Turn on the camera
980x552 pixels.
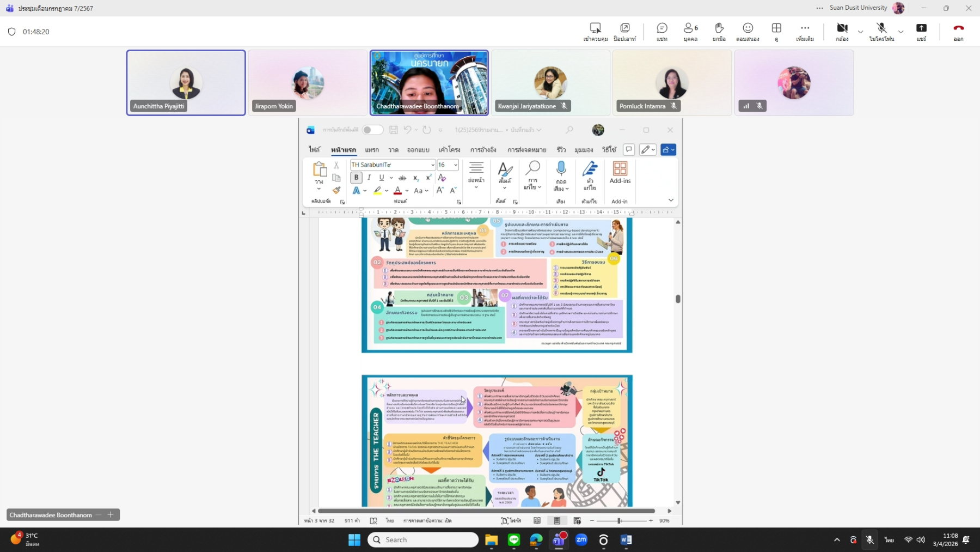pos(842,32)
